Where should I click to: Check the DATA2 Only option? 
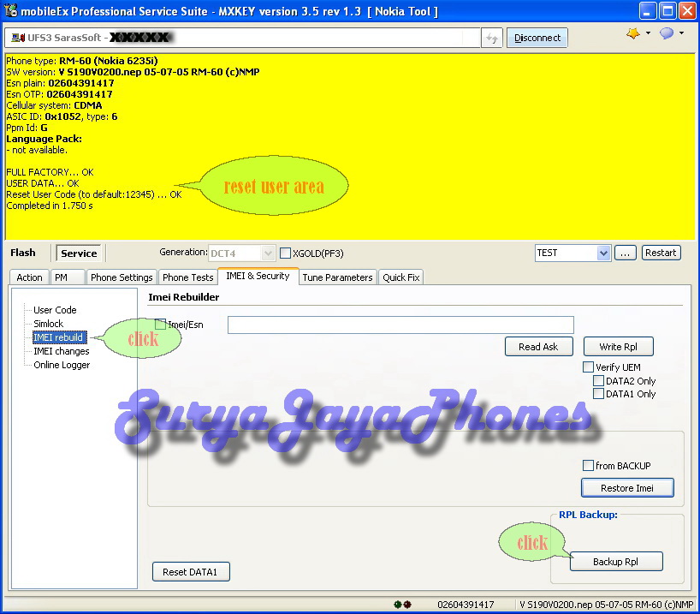[598, 381]
